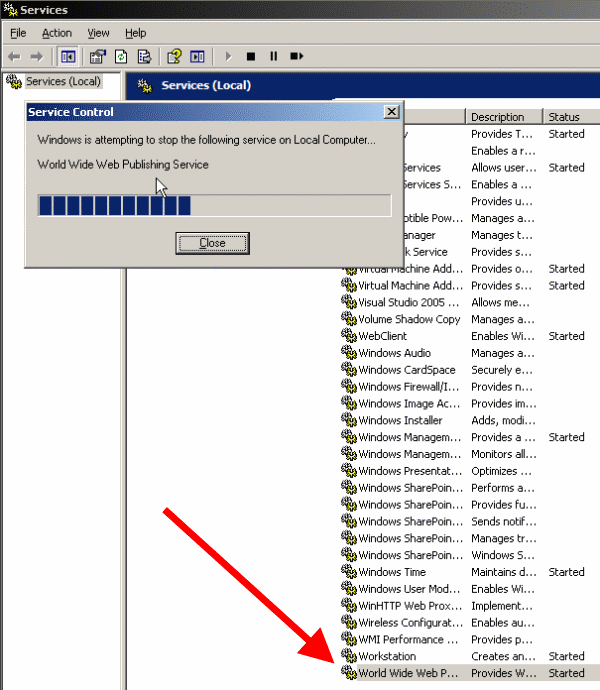The width and height of the screenshot is (600, 690).
Task: Sort by the Status column header
Action: click(x=572, y=117)
